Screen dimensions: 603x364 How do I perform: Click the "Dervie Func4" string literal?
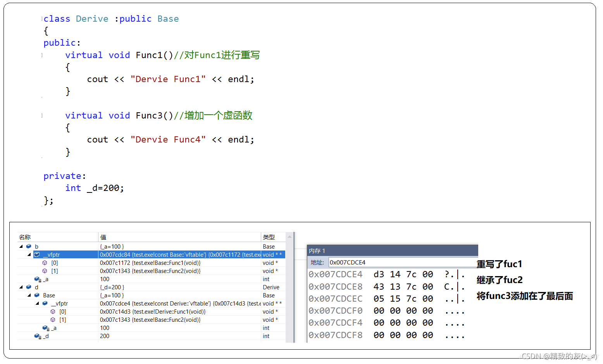click(x=168, y=139)
